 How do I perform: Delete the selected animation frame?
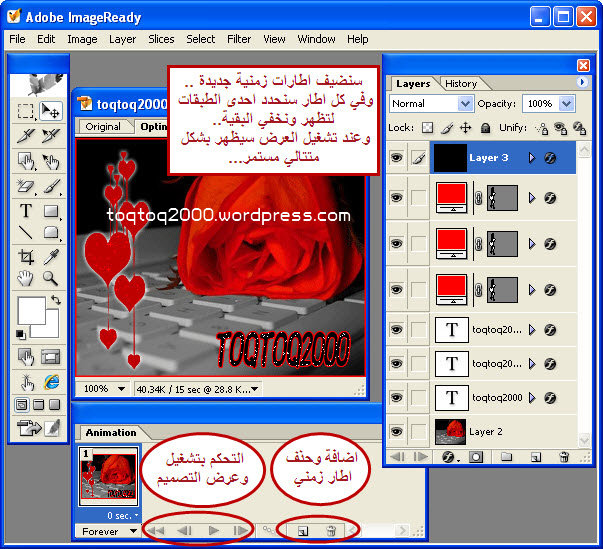pos(331,529)
